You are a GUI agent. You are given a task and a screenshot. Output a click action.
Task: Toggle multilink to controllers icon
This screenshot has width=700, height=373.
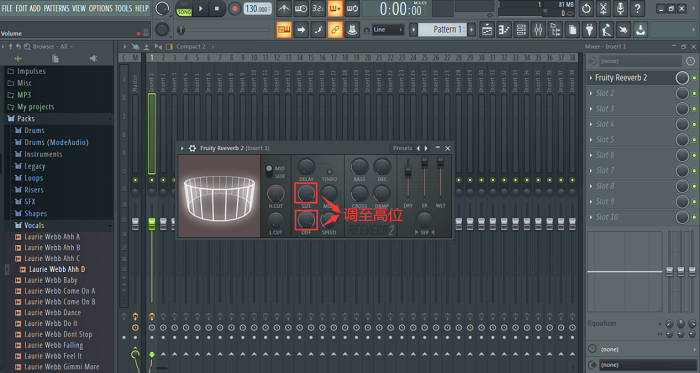[335, 30]
